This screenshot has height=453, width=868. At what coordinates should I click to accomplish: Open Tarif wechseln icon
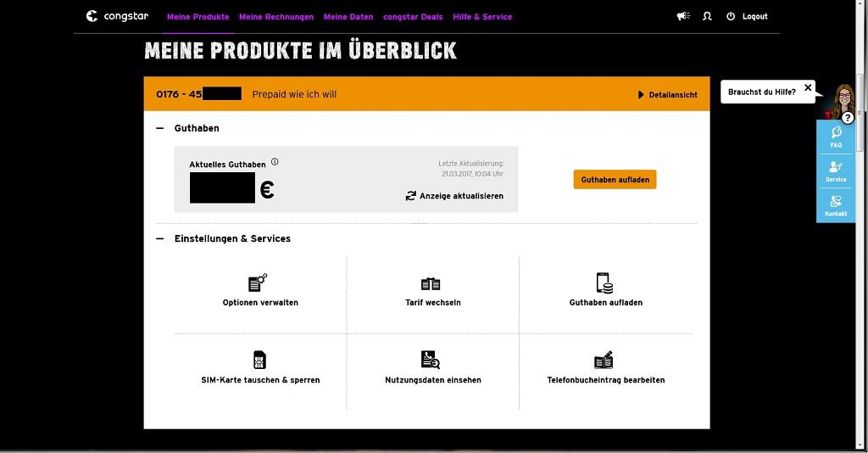pyautogui.click(x=431, y=283)
